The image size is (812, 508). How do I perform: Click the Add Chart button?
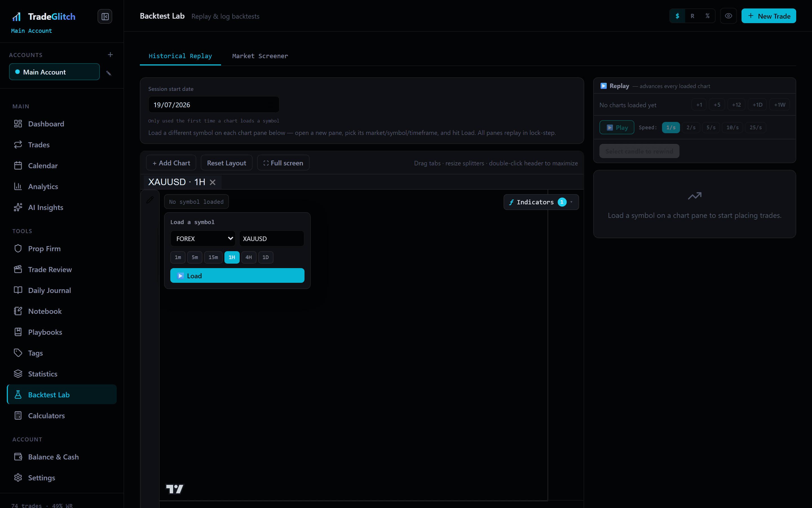[171, 163]
